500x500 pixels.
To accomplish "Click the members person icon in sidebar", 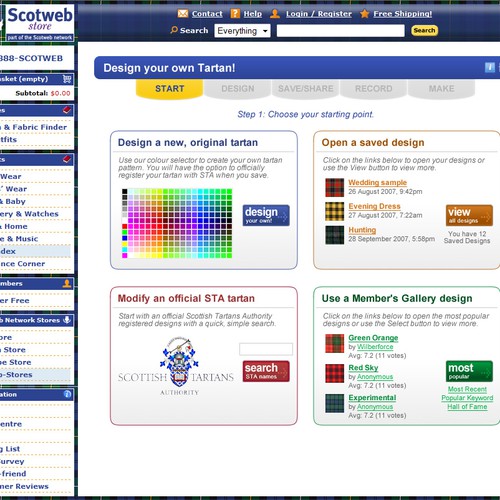I will (67, 283).
